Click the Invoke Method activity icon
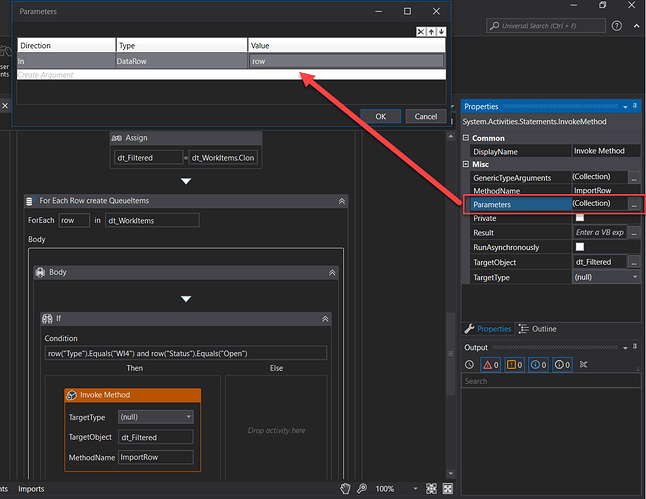 coord(72,395)
